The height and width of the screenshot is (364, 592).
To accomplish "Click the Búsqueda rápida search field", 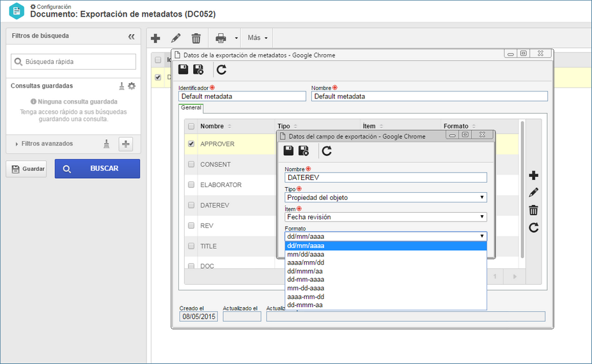I will 74,61.
